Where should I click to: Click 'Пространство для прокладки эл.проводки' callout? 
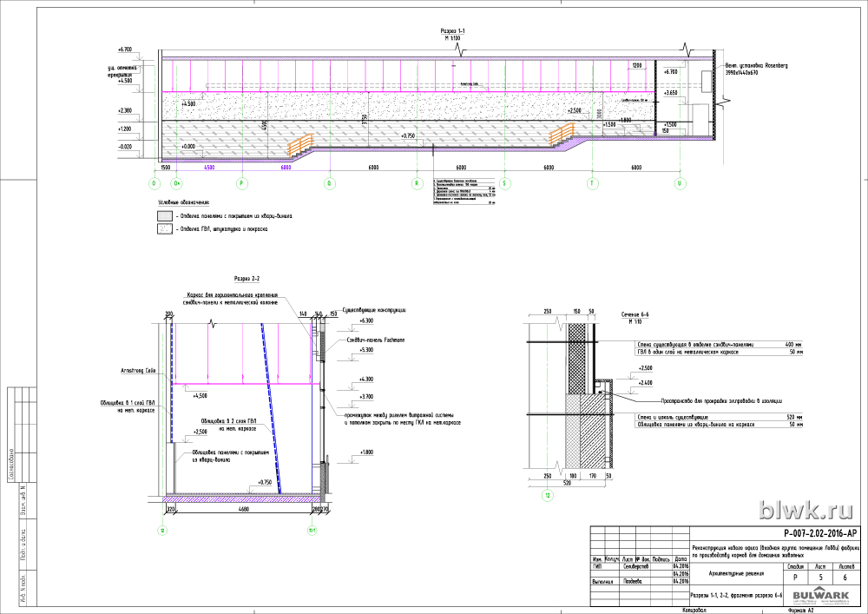[x=721, y=401]
